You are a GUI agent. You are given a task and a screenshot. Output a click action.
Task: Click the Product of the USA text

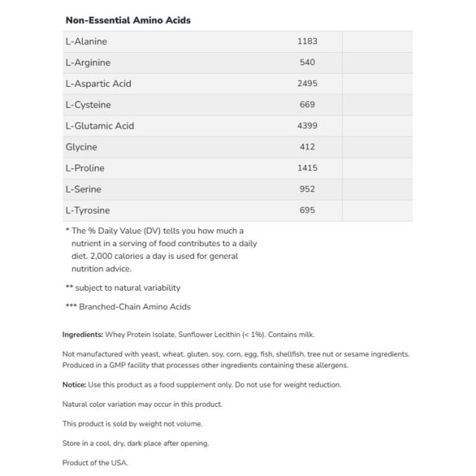click(x=95, y=463)
